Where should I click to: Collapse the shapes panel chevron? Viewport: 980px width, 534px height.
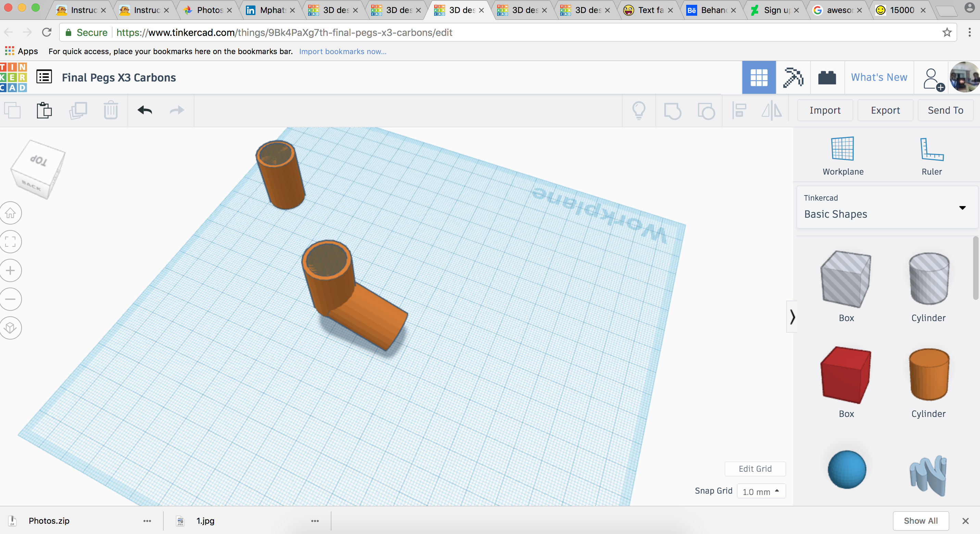pyautogui.click(x=792, y=317)
